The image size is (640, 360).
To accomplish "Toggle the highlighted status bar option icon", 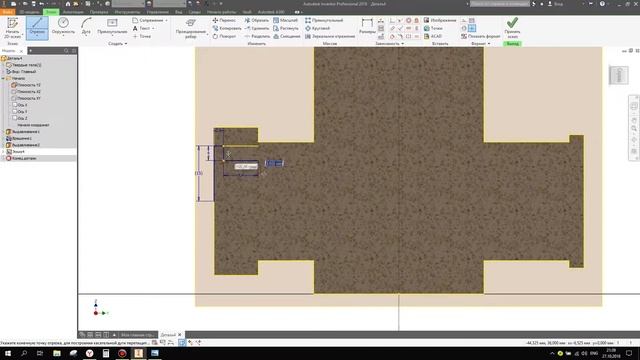I will pos(182,342).
